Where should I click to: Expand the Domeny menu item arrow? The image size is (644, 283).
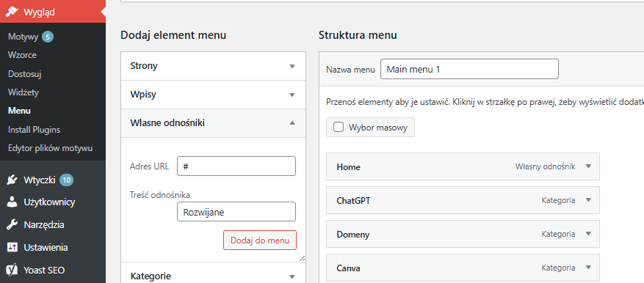[588, 234]
